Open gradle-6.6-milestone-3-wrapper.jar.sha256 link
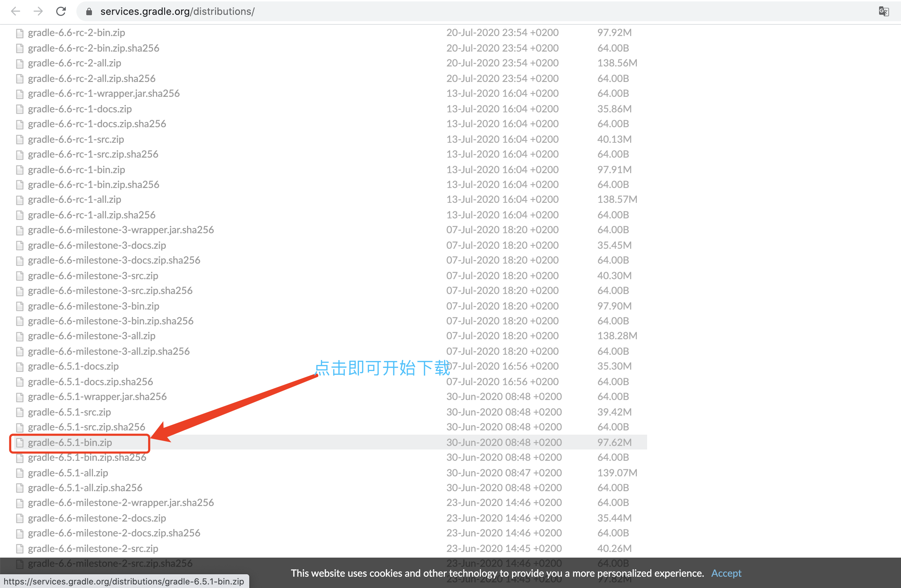This screenshot has height=588, width=901. [121, 230]
